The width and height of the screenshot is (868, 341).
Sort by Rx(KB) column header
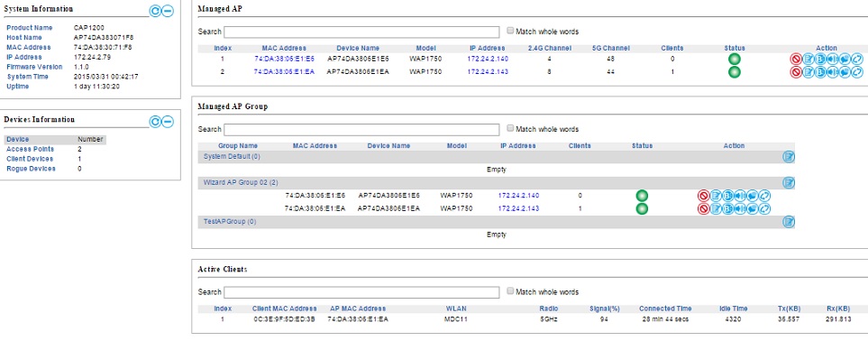(x=837, y=309)
